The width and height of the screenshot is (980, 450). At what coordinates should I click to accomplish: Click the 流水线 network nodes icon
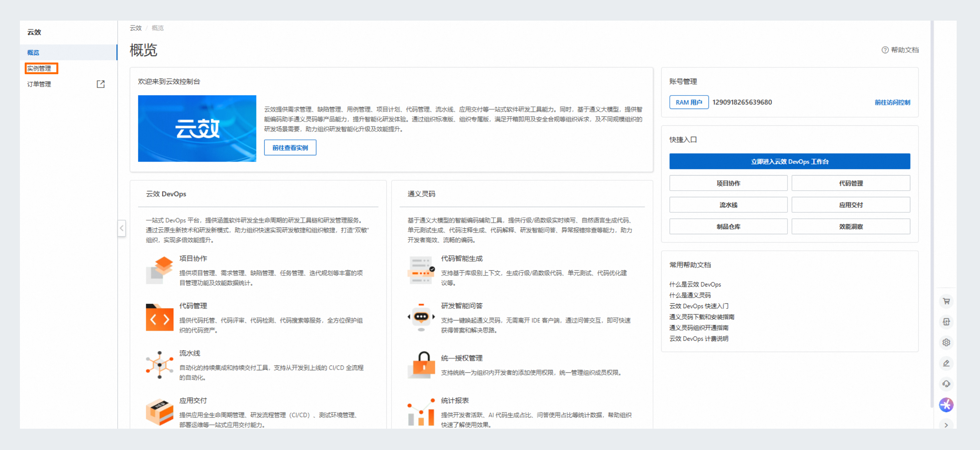click(x=160, y=365)
